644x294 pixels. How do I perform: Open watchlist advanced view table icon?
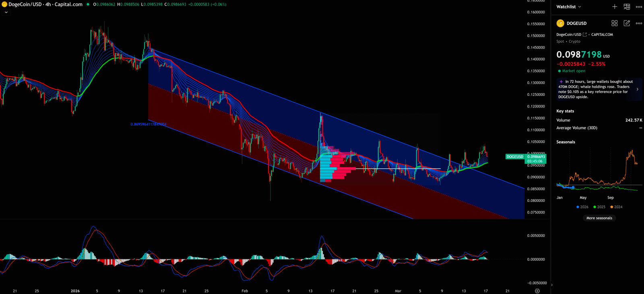coord(627,7)
